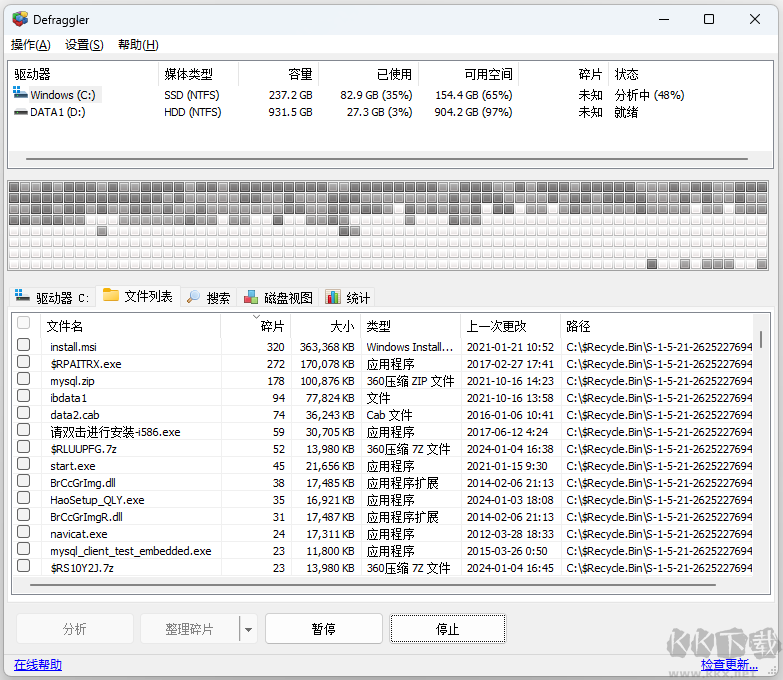Screen dimensions: 783x680
Task: Open the 整理碎片 dropdown arrow
Action: (248, 629)
